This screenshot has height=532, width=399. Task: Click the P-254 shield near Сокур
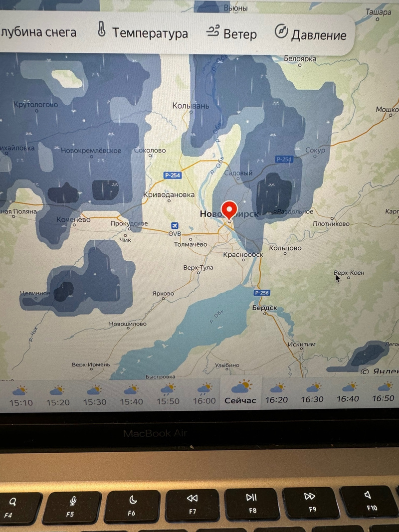click(284, 159)
